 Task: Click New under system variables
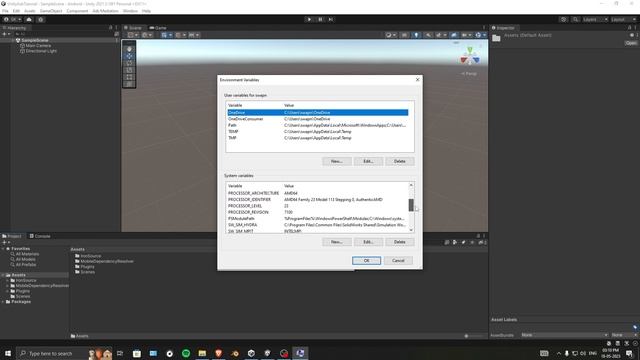coord(337,242)
